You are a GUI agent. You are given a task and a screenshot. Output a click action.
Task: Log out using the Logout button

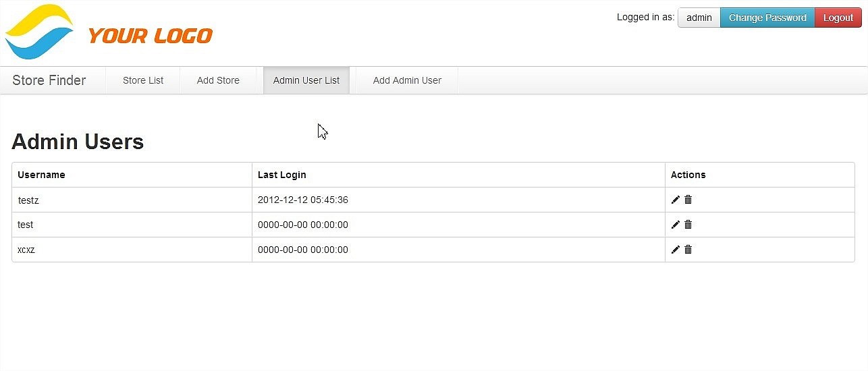pos(838,18)
